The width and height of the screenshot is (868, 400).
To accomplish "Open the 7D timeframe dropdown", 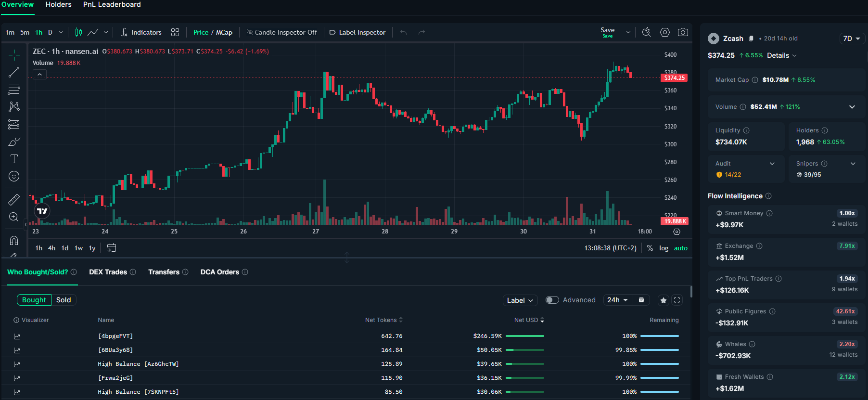I will pyautogui.click(x=851, y=39).
